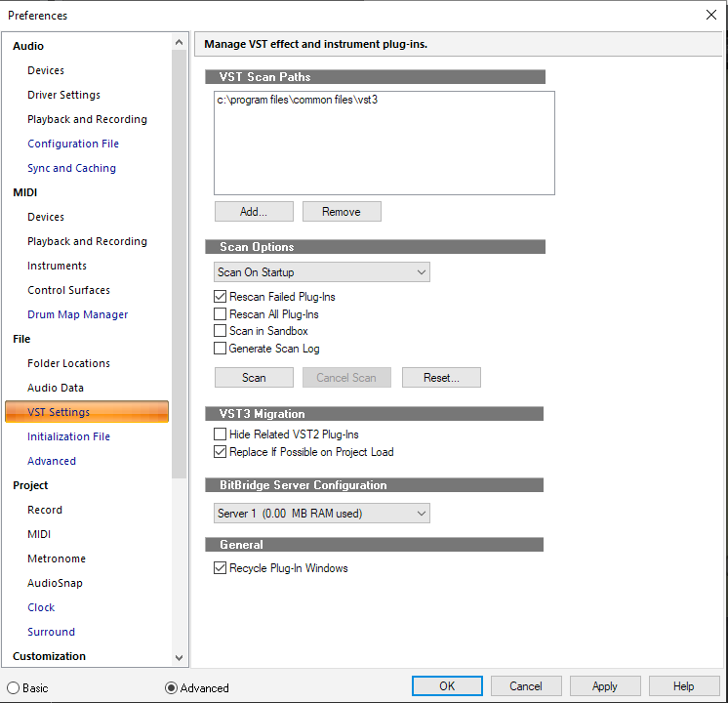Start the VST Scan button
This screenshot has width=728, height=703.
[x=254, y=377]
